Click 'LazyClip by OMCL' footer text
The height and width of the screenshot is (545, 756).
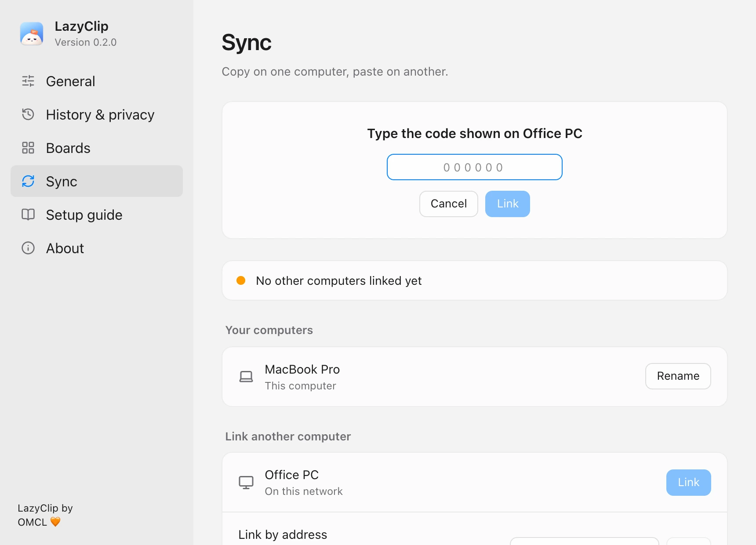click(45, 515)
